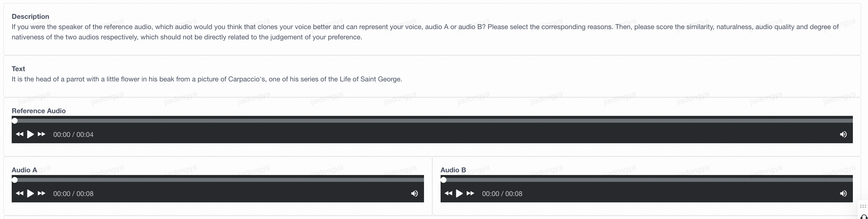
Task: Click the grid dots icon at bottom right
Action: coord(863,206)
